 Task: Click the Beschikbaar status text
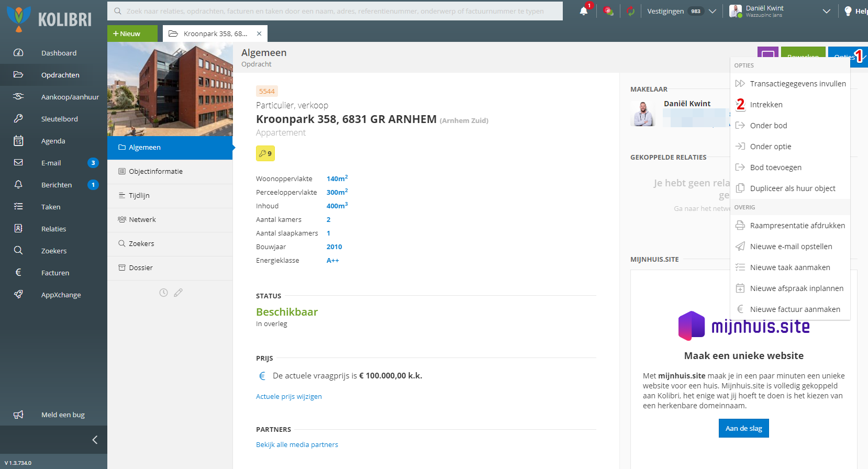287,312
